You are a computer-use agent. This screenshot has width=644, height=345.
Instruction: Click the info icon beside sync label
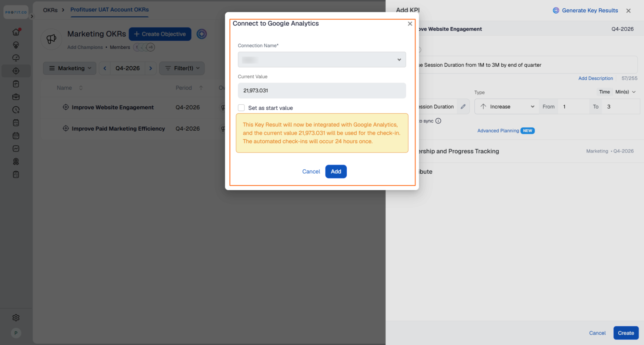point(438,121)
